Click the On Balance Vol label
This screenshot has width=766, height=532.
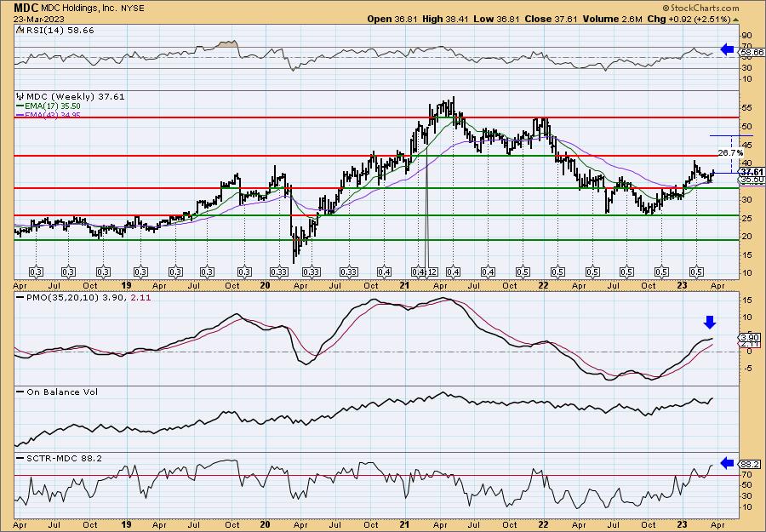[61, 392]
